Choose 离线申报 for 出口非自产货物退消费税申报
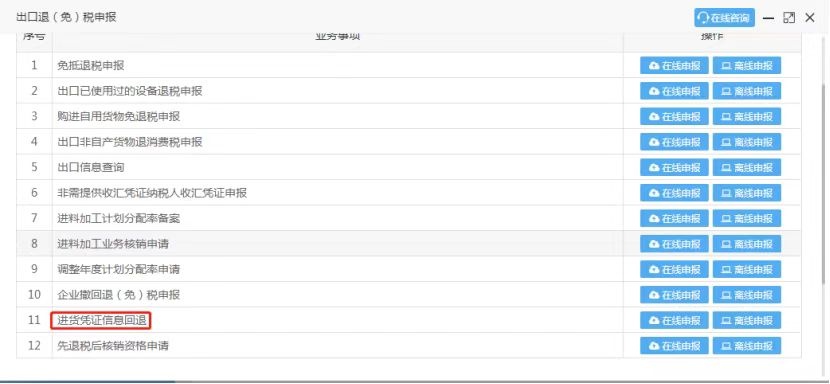830x384 pixels. point(746,142)
